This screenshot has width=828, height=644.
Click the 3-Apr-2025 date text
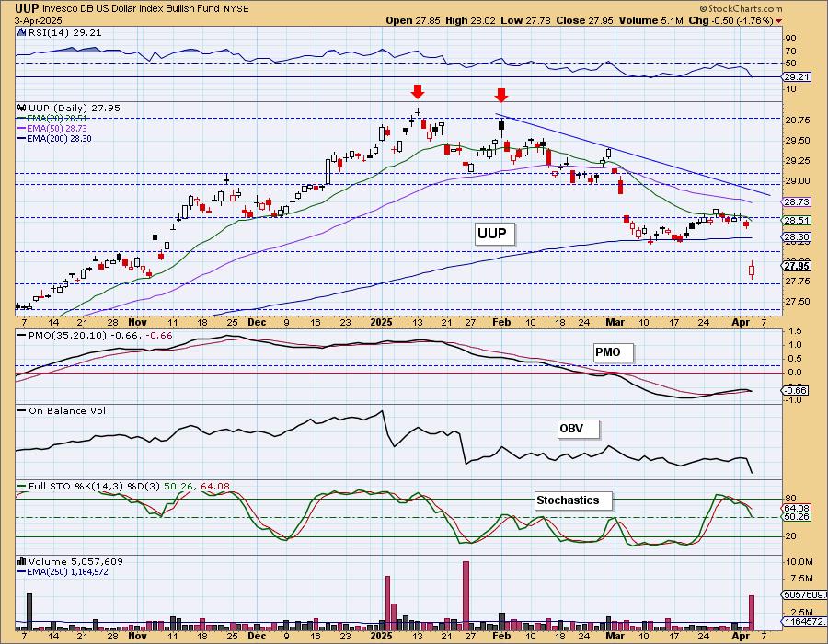[x=39, y=21]
